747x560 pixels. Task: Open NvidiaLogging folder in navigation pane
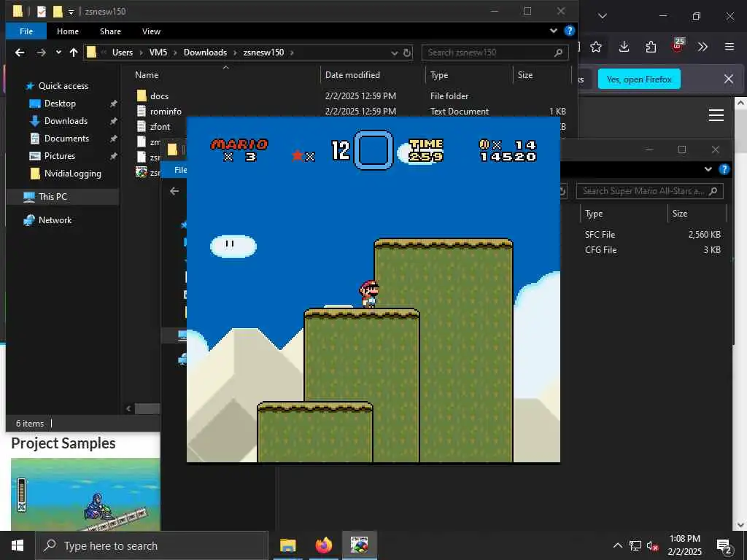pyautogui.click(x=72, y=174)
